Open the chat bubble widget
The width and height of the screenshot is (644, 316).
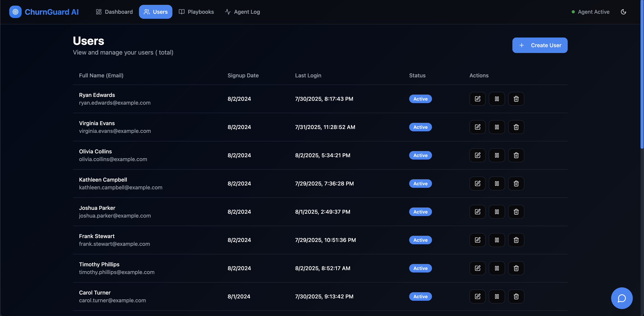tap(622, 298)
